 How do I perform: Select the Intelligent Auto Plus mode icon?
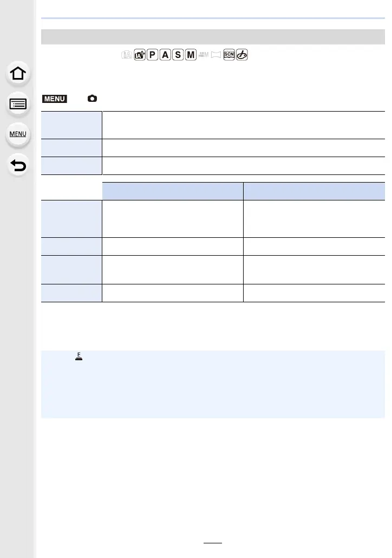coord(140,55)
